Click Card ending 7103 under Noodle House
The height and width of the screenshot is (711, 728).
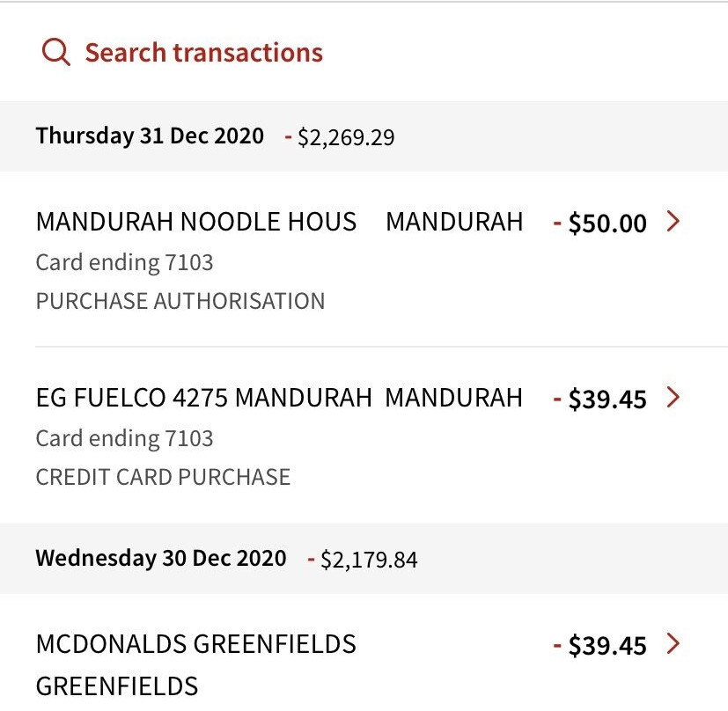(124, 262)
